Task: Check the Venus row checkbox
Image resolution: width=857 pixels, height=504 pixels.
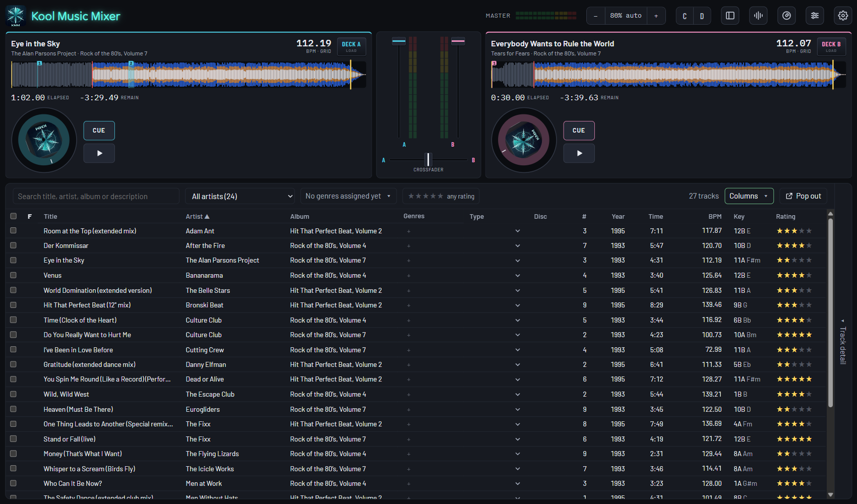Action: (14, 275)
